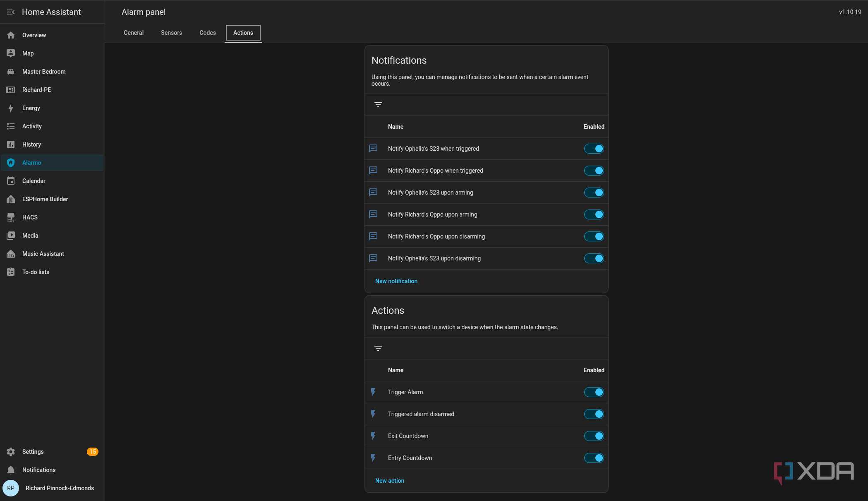This screenshot has width=868, height=501.
Task: Toggle Notify Richard's Oppo upon disarming
Action: 594,236
